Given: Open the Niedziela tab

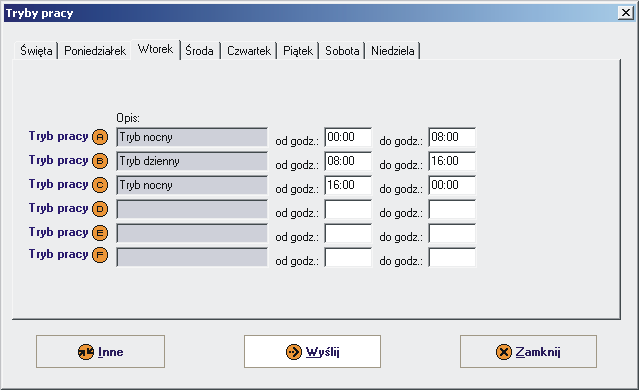Looking at the screenshot, I should point(392,51).
